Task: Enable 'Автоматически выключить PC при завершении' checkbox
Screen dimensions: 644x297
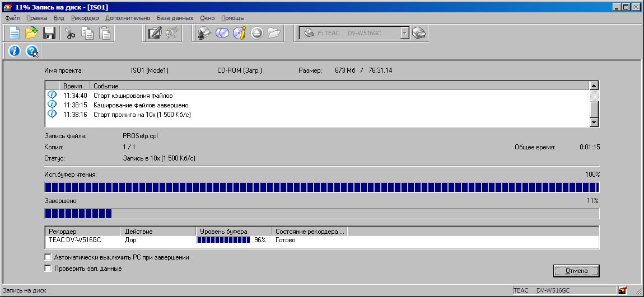Action: [47, 257]
